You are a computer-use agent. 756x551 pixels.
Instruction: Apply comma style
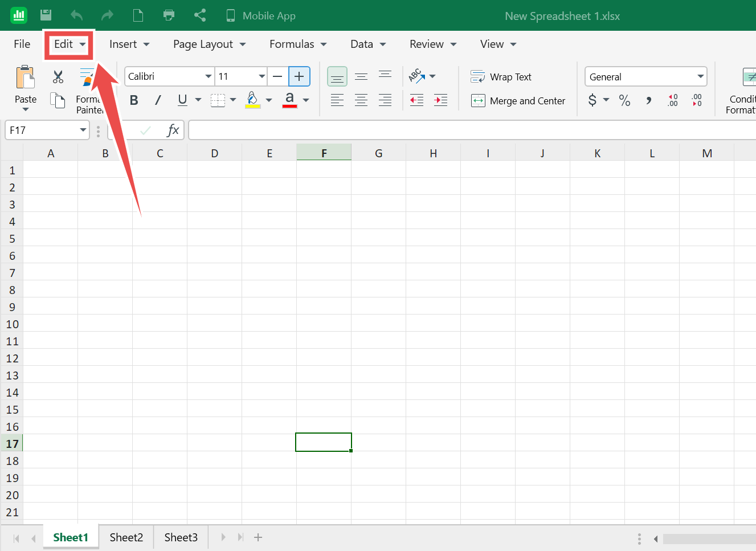[649, 101]
